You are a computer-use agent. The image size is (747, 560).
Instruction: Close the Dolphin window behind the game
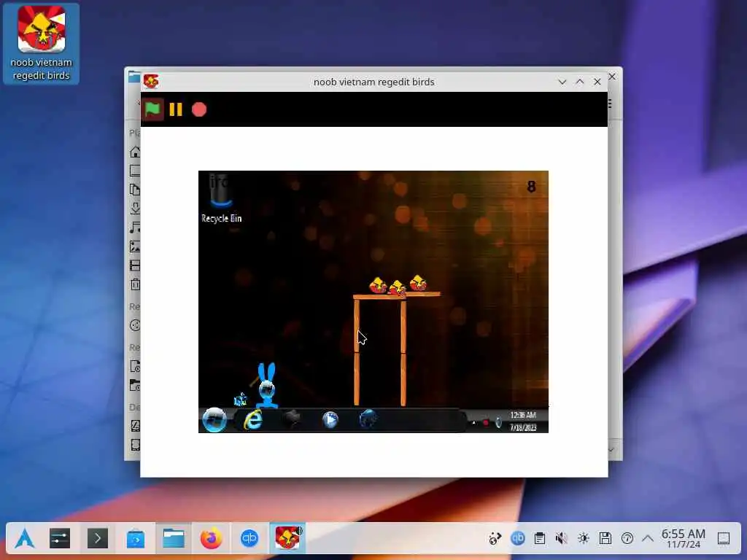(x=613, y=76)
